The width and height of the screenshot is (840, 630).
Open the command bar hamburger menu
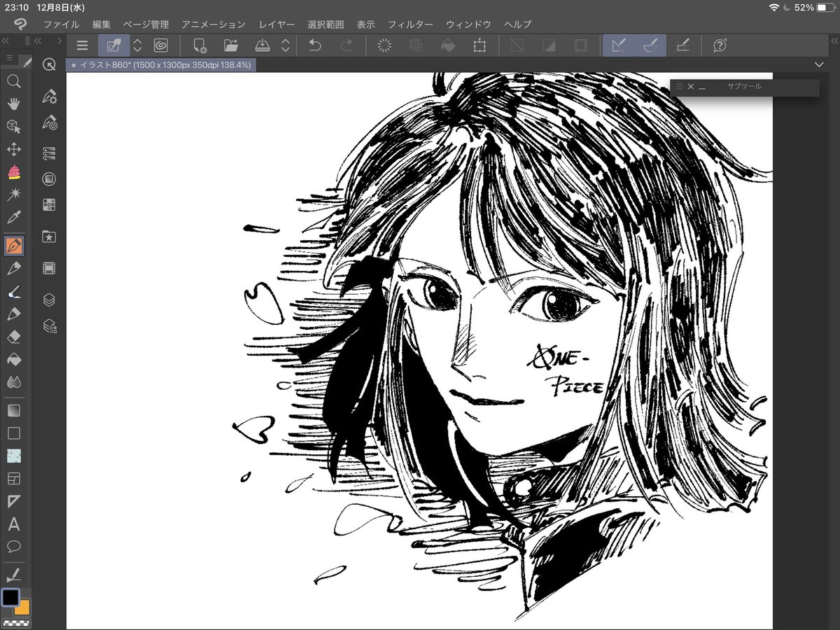[83, 45]
